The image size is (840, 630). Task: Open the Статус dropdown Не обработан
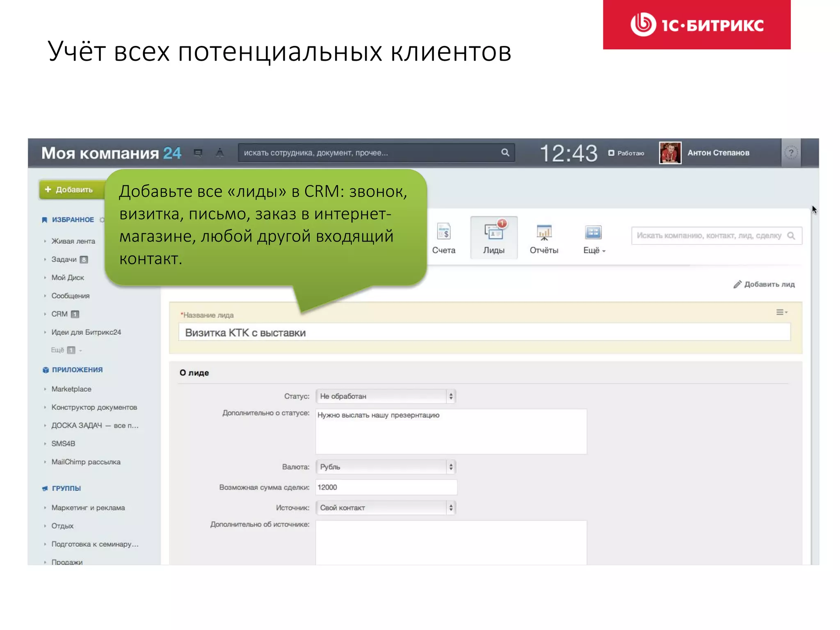386,396
